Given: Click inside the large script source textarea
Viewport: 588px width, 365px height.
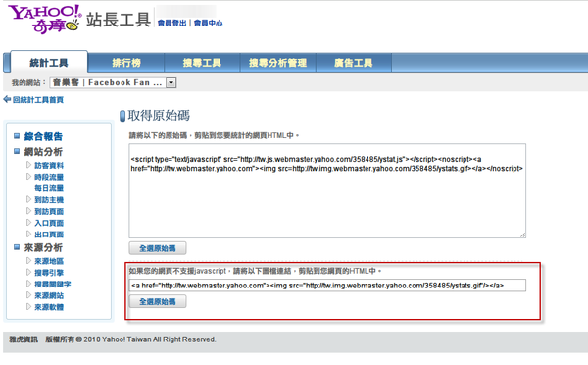Looking at the screenshot, I should pos(327,190).
